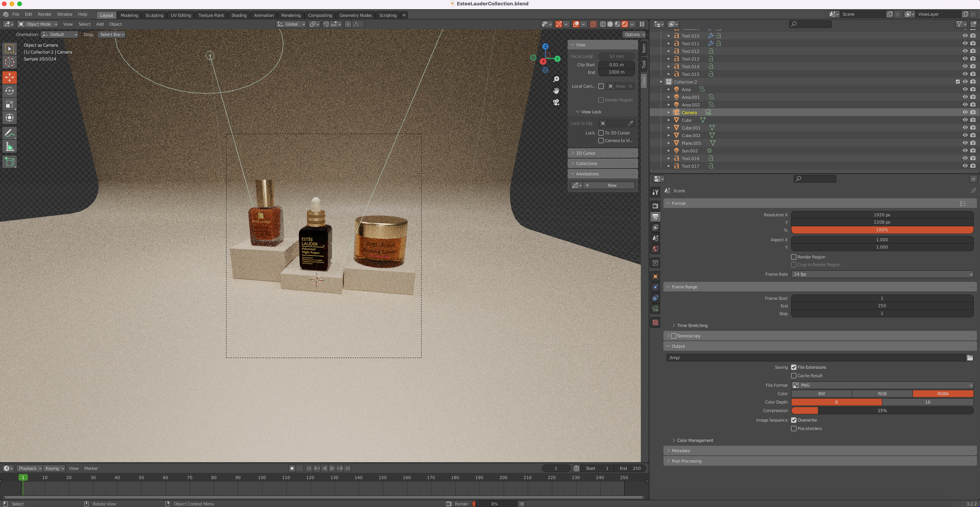This screenshot has height=507, width=980.
Task: Select the Annotate pencil tool
Action: [x=10, y=133]
